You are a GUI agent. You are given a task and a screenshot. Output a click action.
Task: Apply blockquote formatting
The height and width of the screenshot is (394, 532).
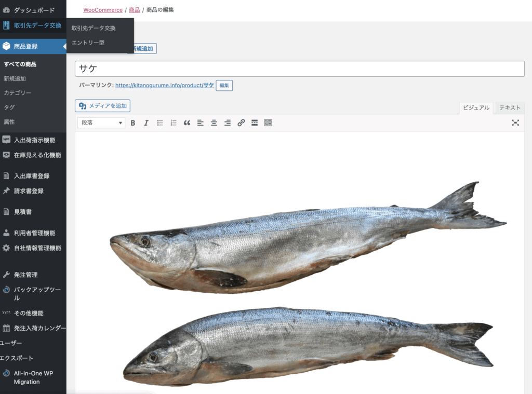coord(187,123)
